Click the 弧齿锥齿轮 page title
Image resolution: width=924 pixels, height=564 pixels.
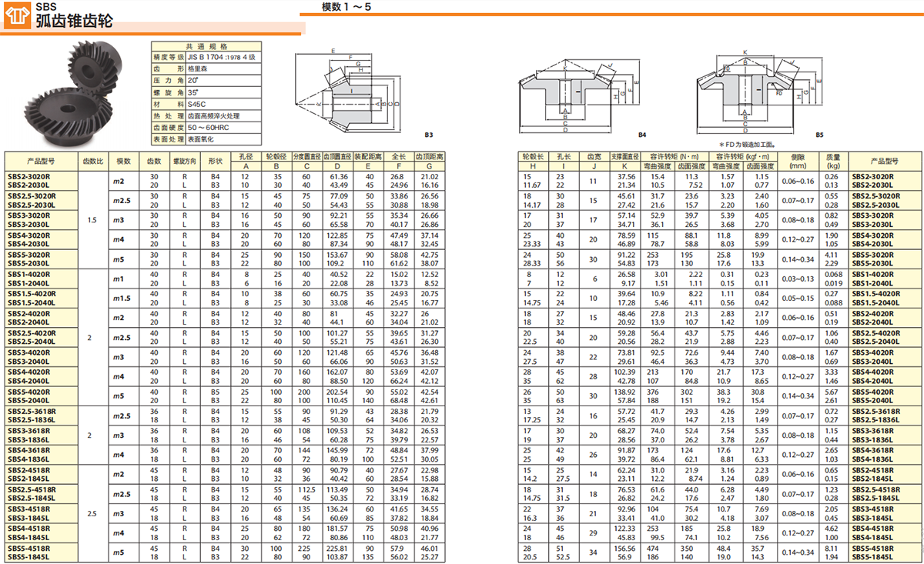click(x=74, y=22)
